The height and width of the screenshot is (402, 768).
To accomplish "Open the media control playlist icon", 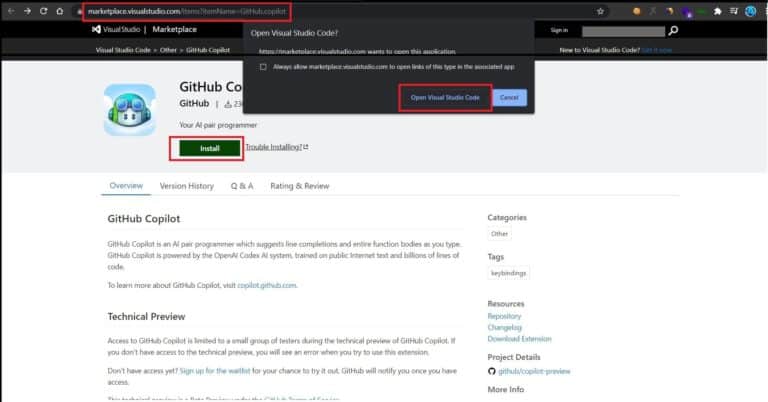I will 734,11.
